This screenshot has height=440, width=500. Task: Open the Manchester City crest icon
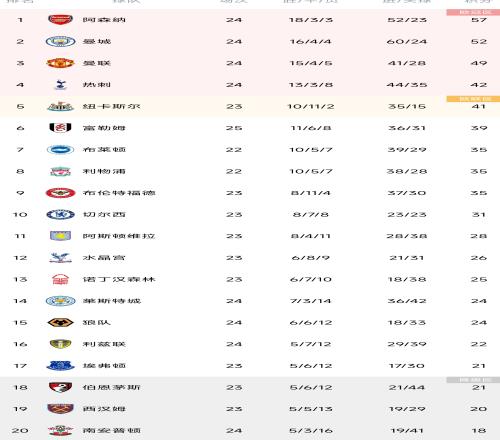pyautogui.click(x=60, y=41)
